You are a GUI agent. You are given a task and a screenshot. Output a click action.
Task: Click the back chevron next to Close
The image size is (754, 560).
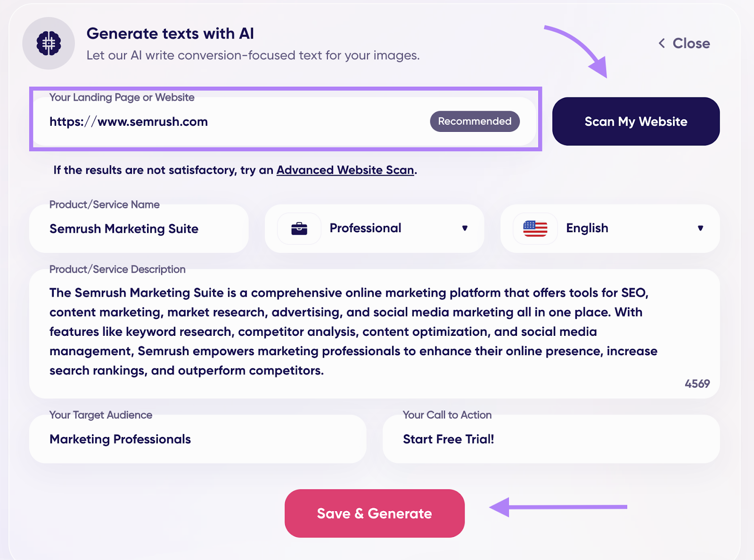(x=662, y=43)
